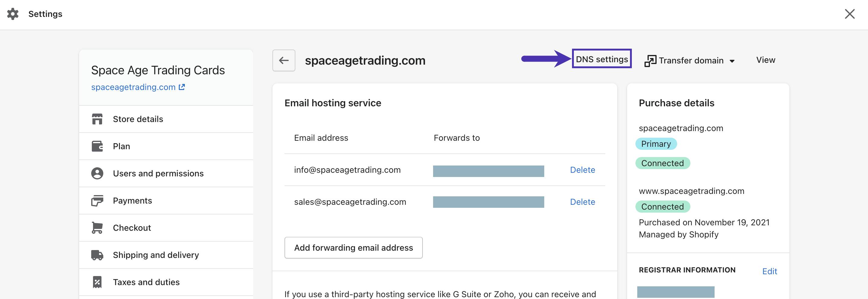Open DNS settings
This screenshot has height=299, width=868.
coord(602,59)
